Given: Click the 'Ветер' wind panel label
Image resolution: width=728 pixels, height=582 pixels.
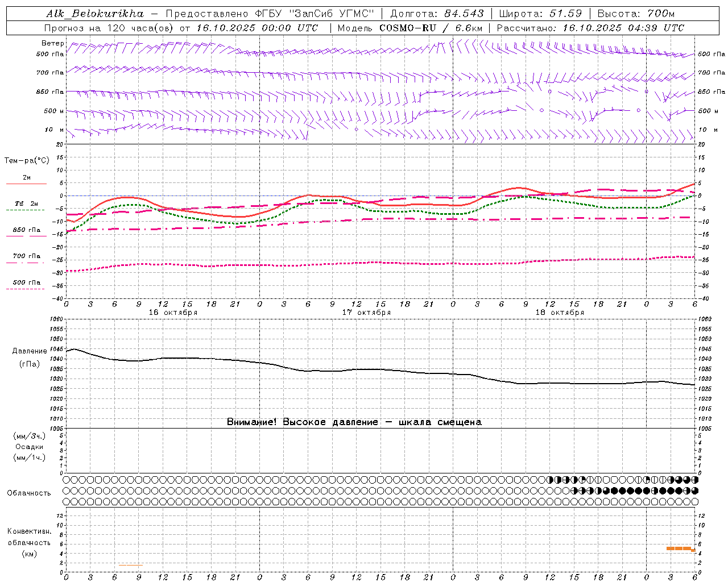Looking at the screenshot, I should (x=53, y=43).
